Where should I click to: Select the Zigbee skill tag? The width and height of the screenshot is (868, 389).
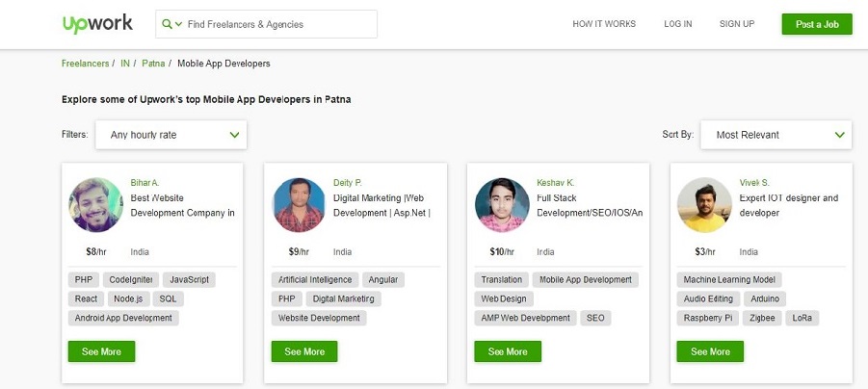[762, 318]
